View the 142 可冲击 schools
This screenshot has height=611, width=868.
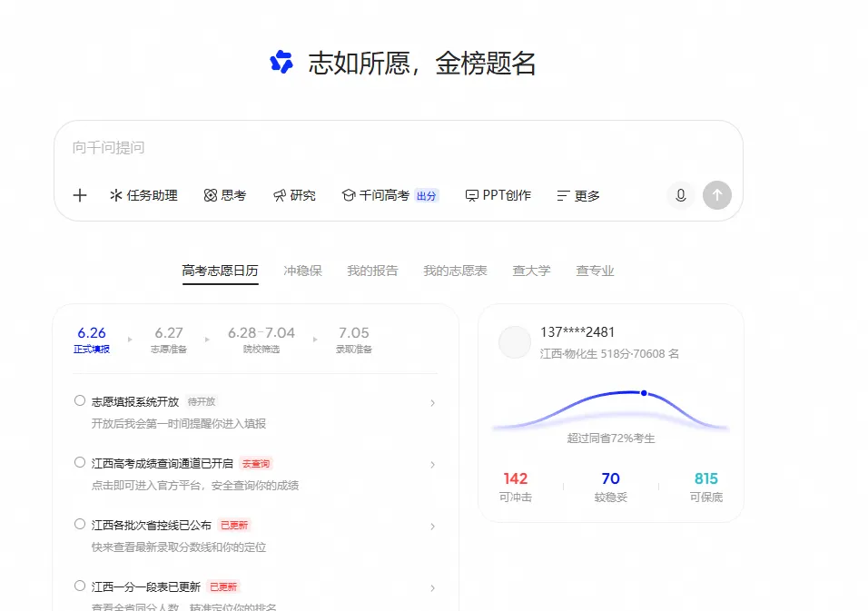tap(516, 487)
